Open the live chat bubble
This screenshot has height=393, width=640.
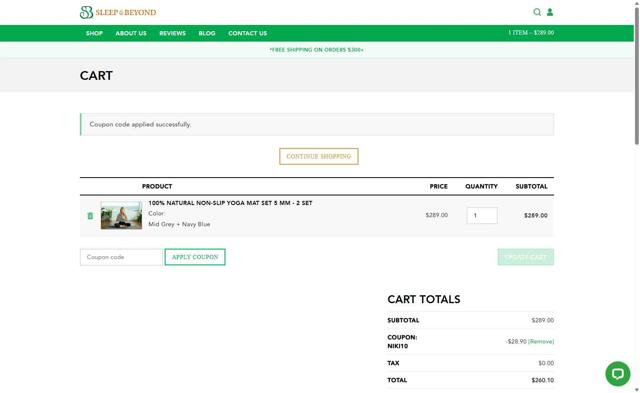point(618,373)
